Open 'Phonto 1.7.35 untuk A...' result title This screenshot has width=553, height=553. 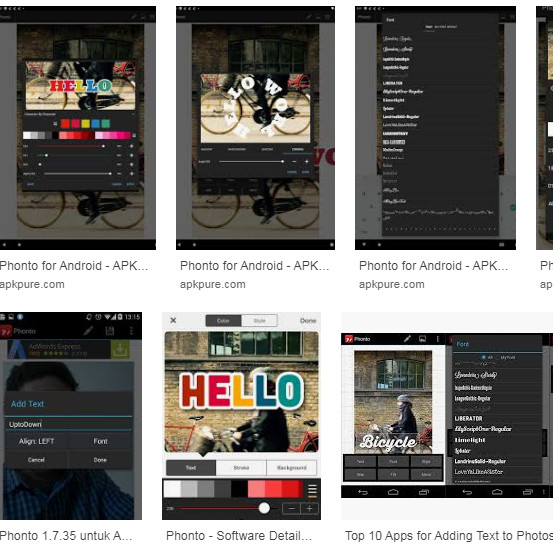point(66,536)
